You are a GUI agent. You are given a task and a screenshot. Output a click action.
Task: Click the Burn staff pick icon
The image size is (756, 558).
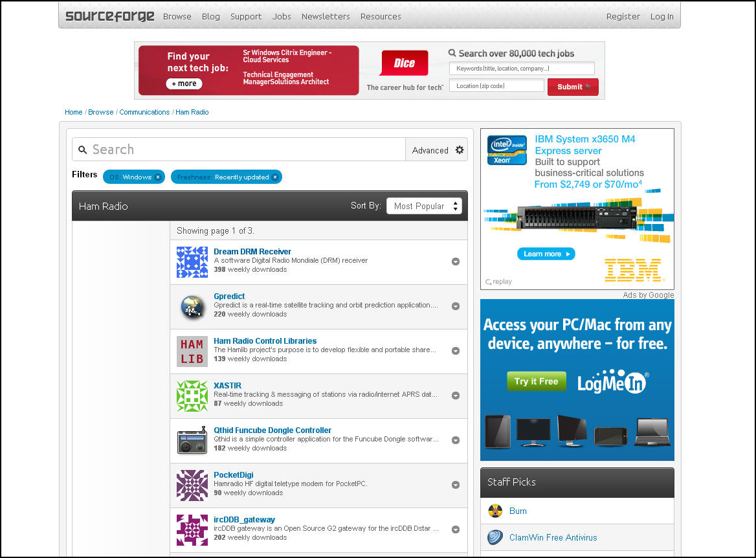[x=496, y=511]
